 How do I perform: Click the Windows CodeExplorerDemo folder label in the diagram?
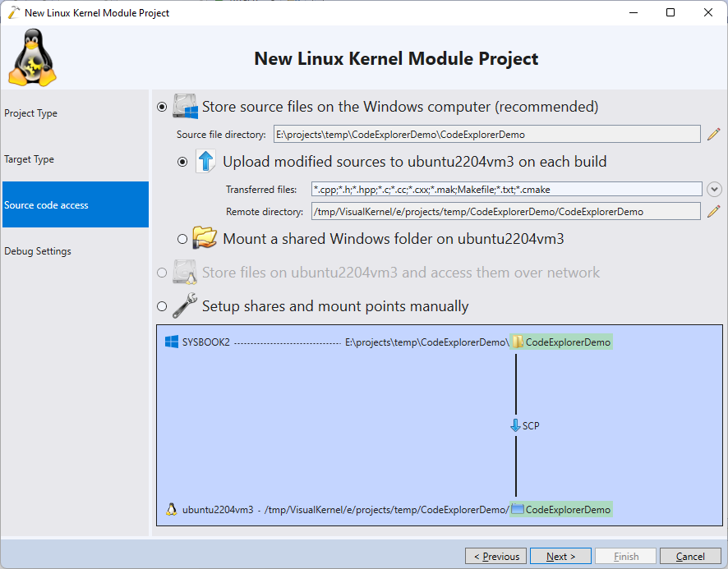[x=568, y=342]
